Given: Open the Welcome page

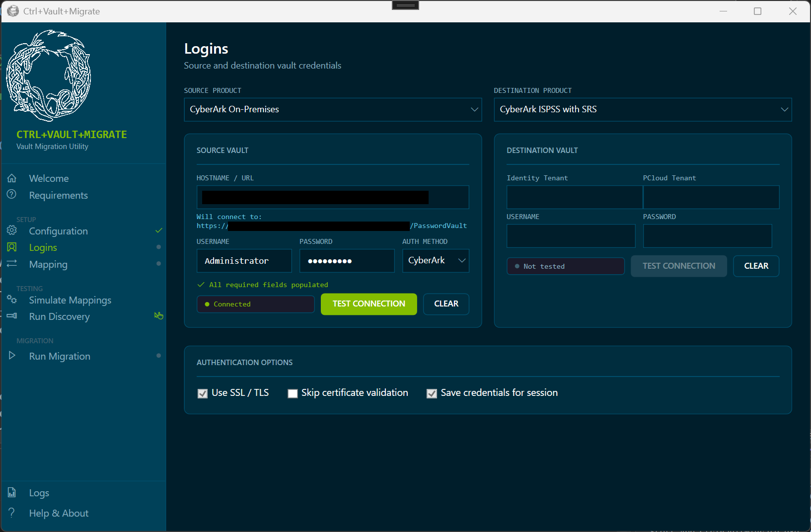Looking at the screenshot, I should 49,178.
